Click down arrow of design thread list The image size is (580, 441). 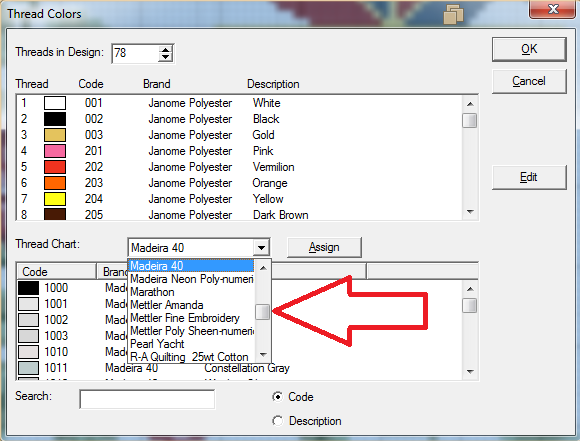tap(470, 212)
